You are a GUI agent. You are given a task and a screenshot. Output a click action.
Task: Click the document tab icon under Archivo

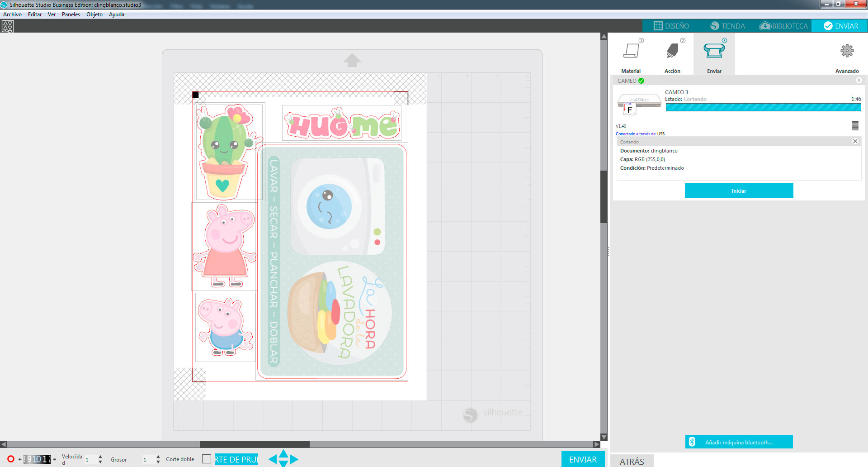(8, 26)
